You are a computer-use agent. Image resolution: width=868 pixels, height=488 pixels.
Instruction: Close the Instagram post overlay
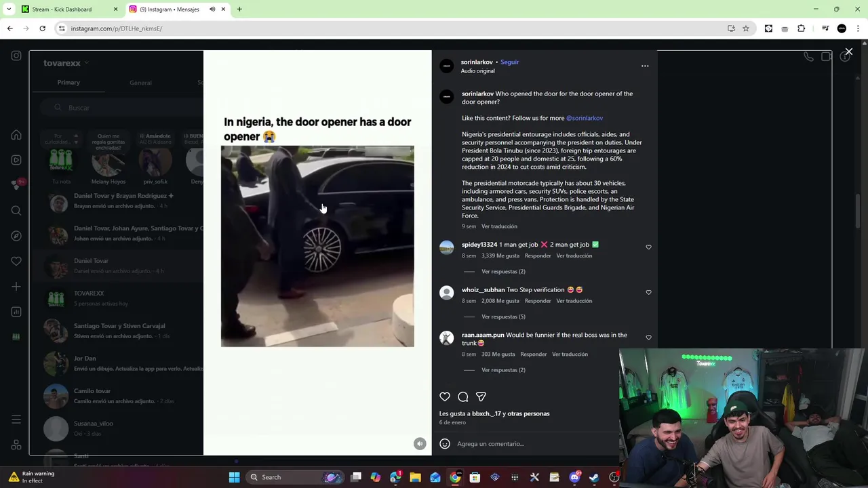pyautogui.click(x=848, y=52)
